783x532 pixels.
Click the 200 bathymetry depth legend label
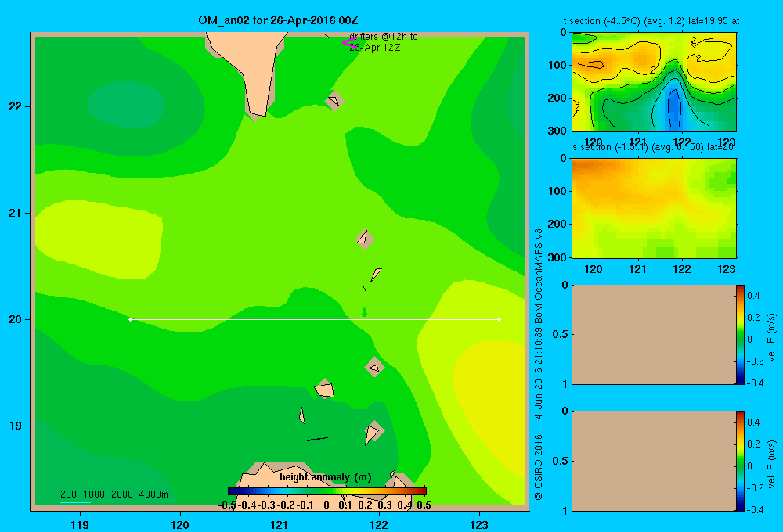coord(68,494)
